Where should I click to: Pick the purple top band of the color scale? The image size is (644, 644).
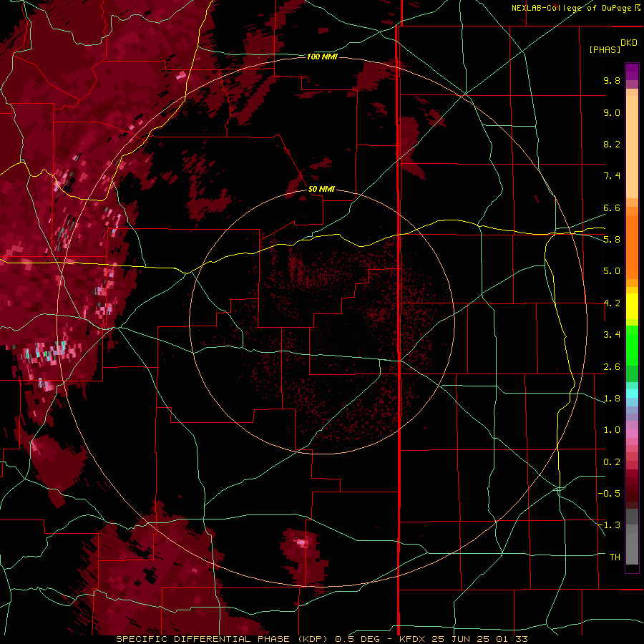[x=632, y=72]
